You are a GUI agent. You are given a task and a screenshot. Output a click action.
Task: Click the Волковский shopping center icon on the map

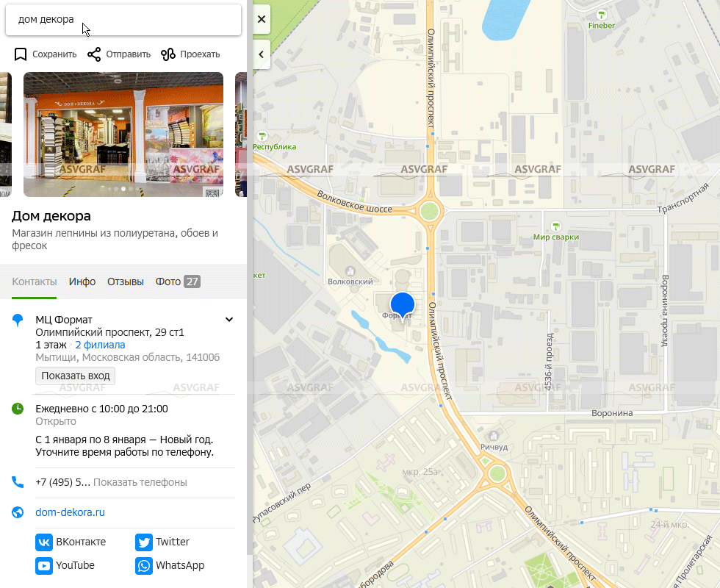tap(351, 271)
